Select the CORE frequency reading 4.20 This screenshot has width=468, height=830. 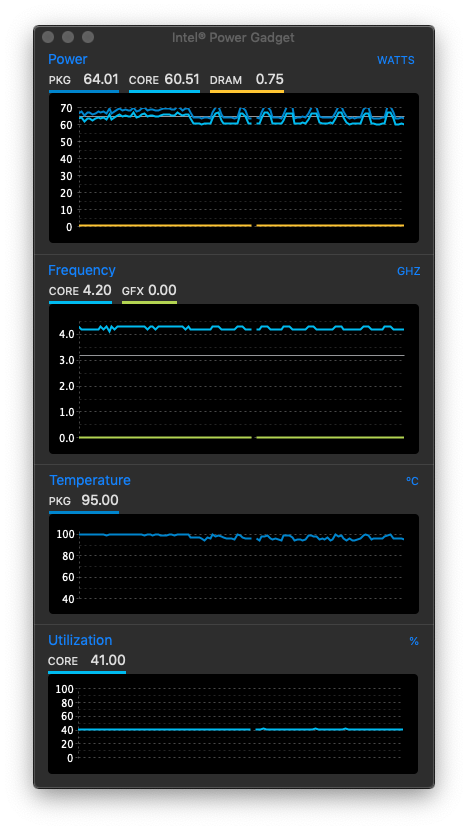(97, 290)
